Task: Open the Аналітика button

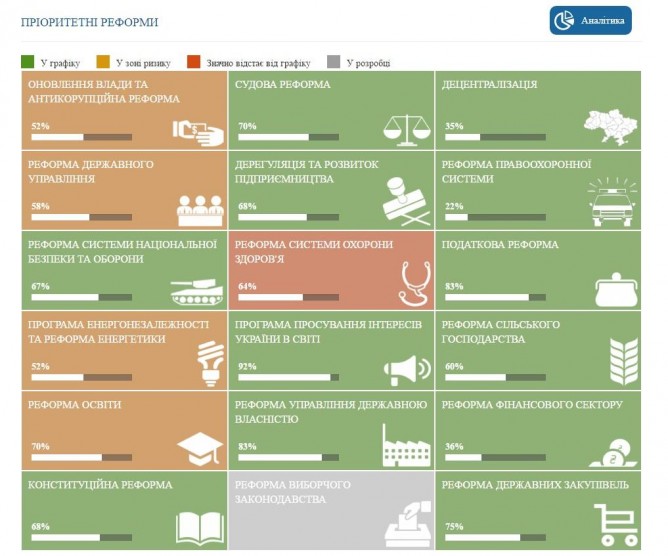Action: coord(590,20)
